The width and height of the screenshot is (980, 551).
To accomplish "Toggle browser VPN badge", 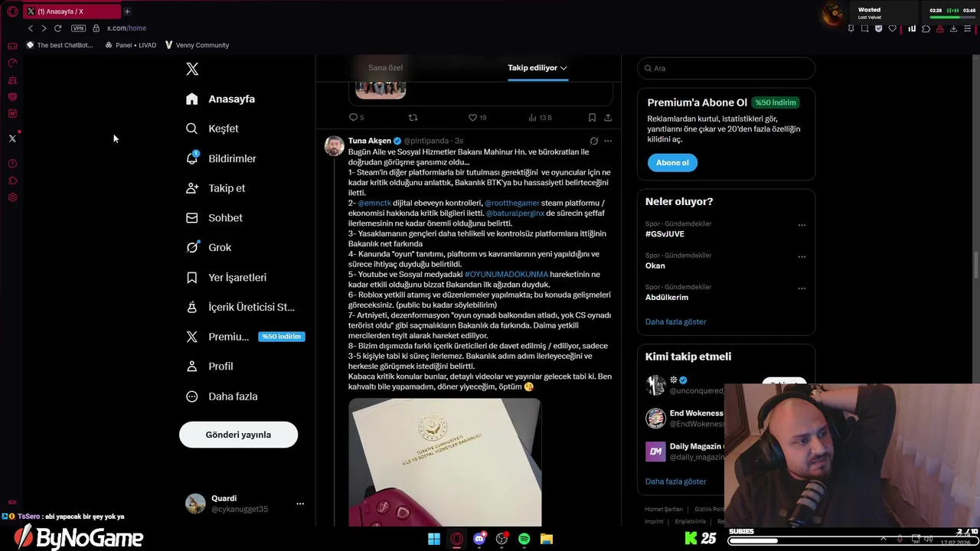I will pos(78,28).
